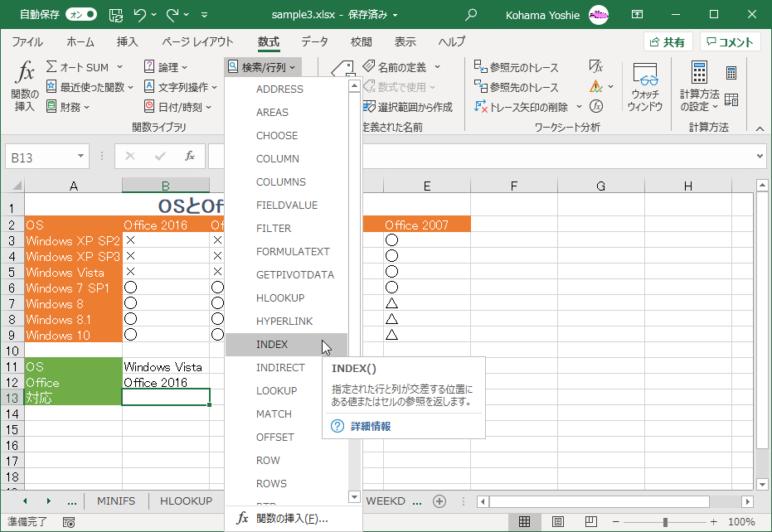Click the formula bar cancel X icon
Viewport: 772px width, 532px height.
[130, 157]
